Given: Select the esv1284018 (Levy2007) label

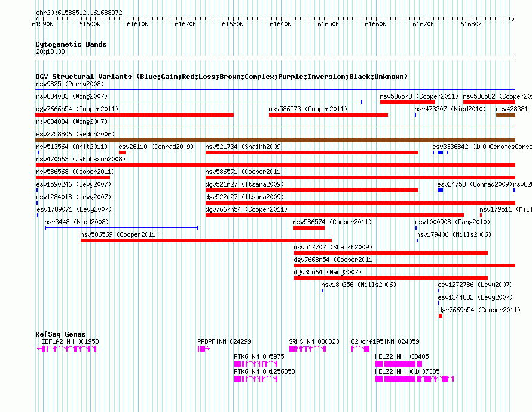Looking at the screenshot, I should tap(74, 197).
